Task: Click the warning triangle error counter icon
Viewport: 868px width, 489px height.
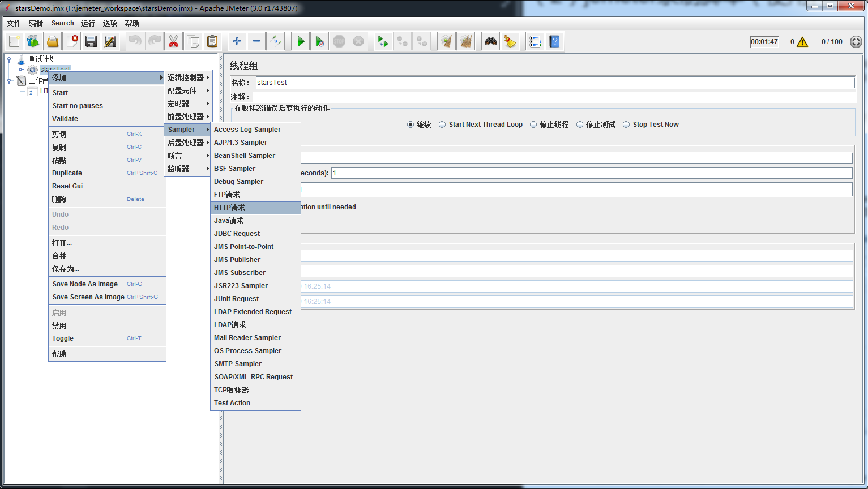Action: point(802,42)
